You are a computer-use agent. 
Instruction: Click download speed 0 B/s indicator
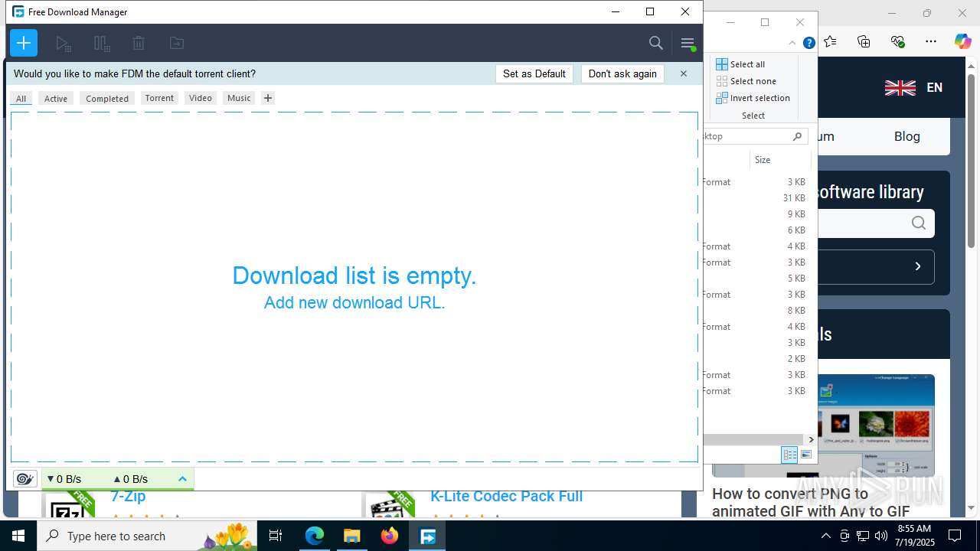click(x=64, y=479)
